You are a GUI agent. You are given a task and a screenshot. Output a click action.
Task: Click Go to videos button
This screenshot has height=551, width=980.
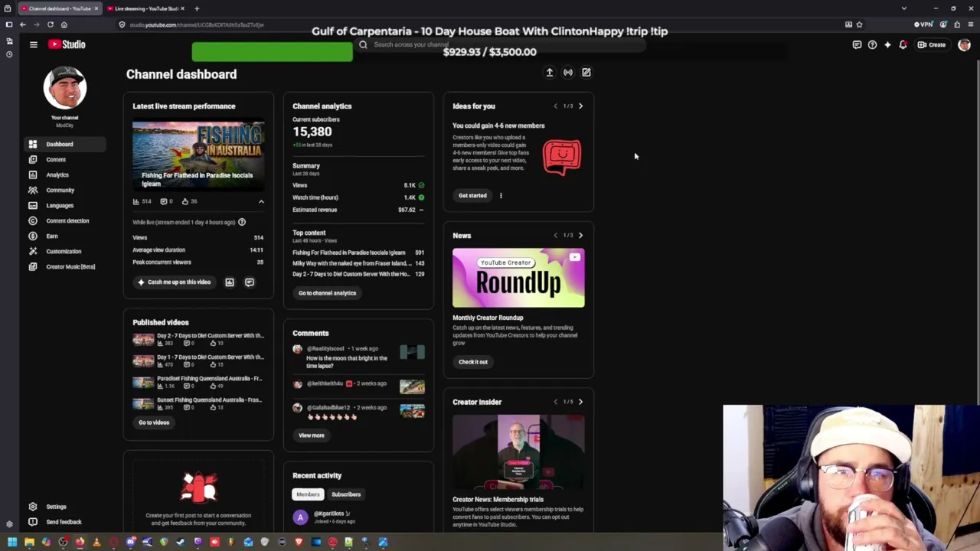point(154,422)
